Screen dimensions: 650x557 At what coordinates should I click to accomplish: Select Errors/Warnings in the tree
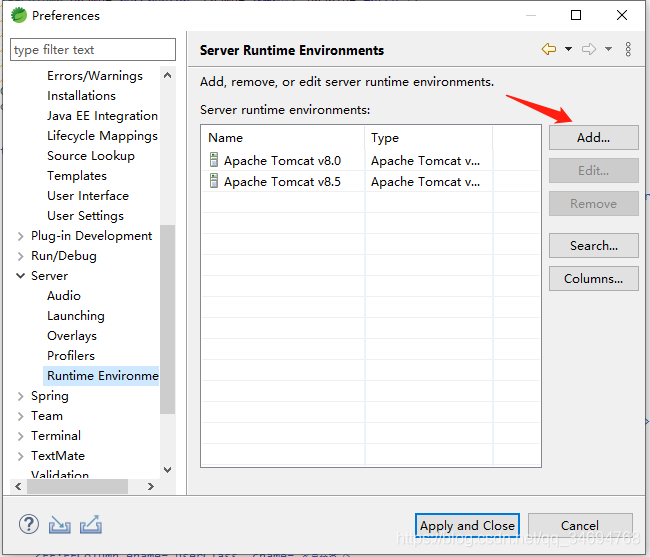point(95,76)
